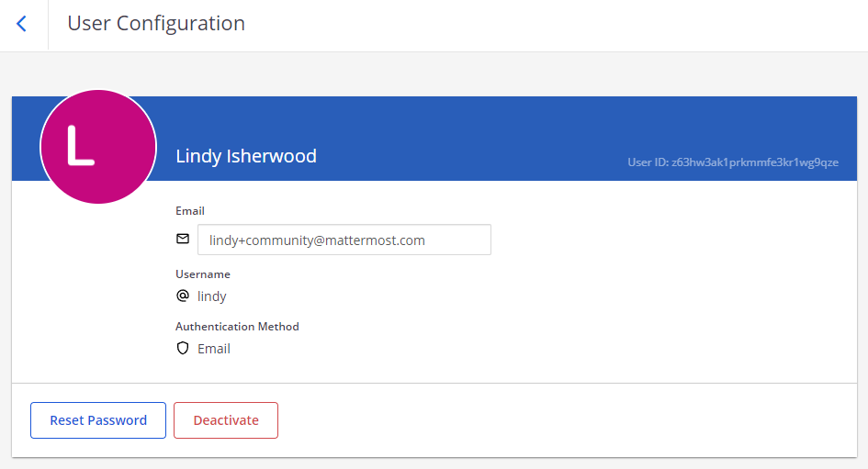
Task: Edit the email address input field
Action: (344, 240)
